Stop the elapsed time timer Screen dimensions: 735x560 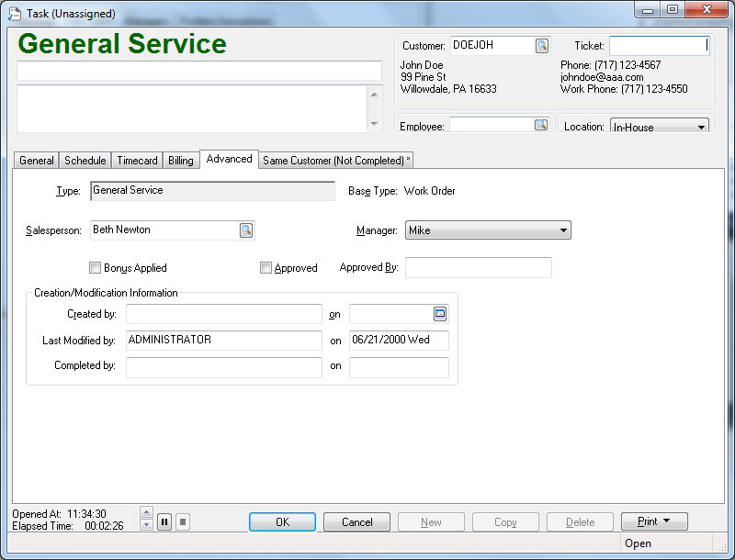click(183, 522)
